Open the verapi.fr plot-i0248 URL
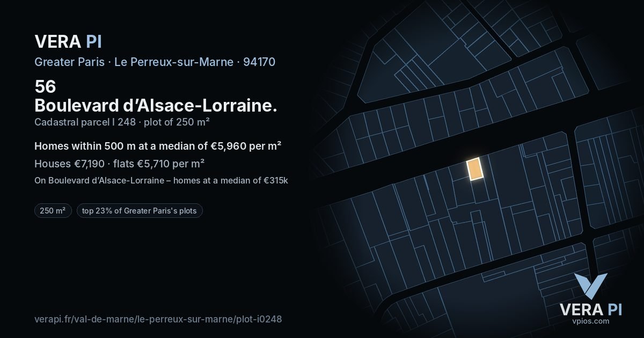 (158, 319)
